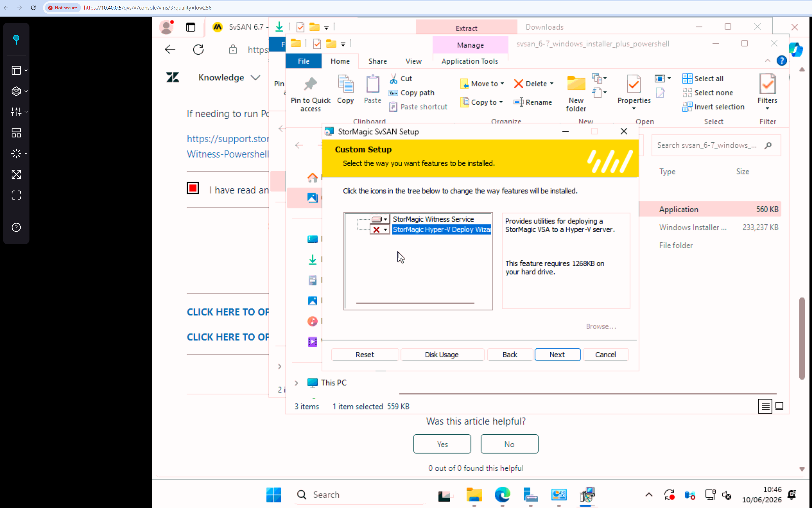
Task: Click Select all in the Select group
Action: pos(703,79)
